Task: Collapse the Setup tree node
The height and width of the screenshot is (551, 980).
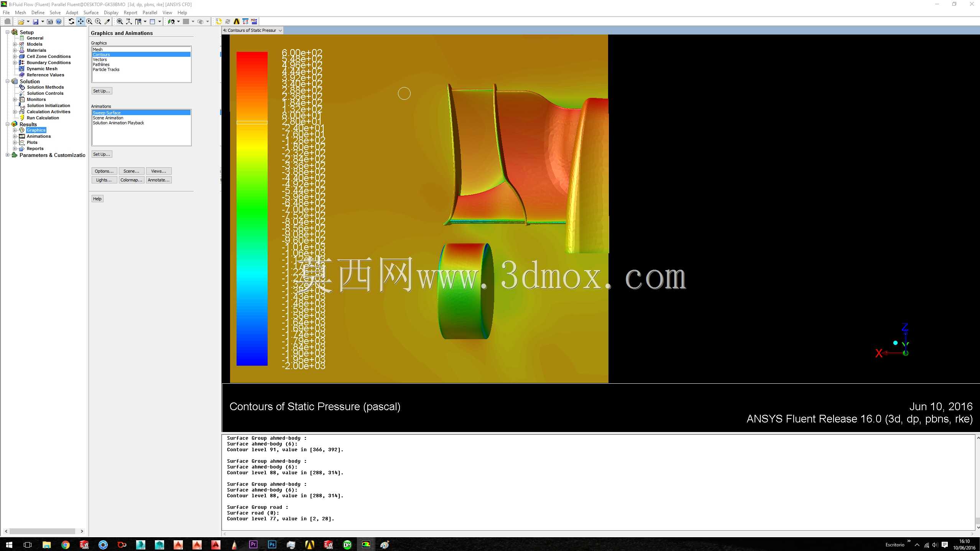Action: click(x=7, y=32)
